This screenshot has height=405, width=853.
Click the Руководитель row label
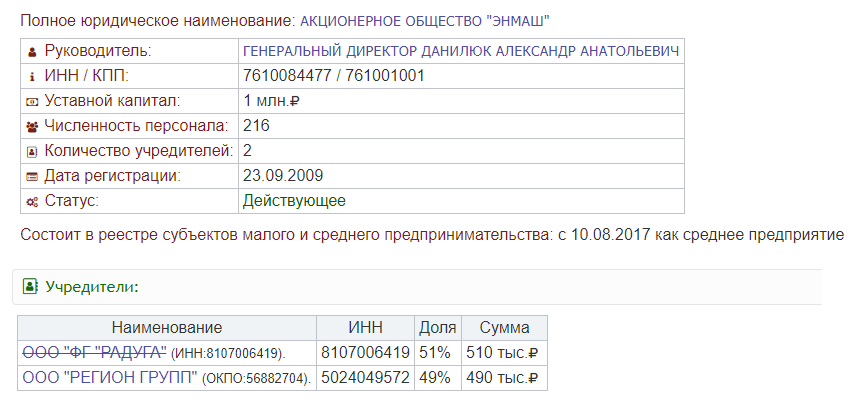click(98, 51)
